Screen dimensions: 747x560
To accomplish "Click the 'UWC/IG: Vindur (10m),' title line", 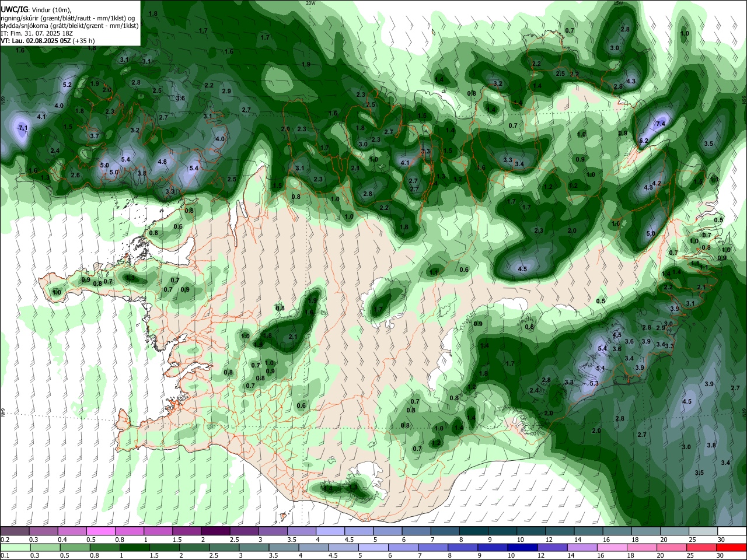I will point(36,10).
